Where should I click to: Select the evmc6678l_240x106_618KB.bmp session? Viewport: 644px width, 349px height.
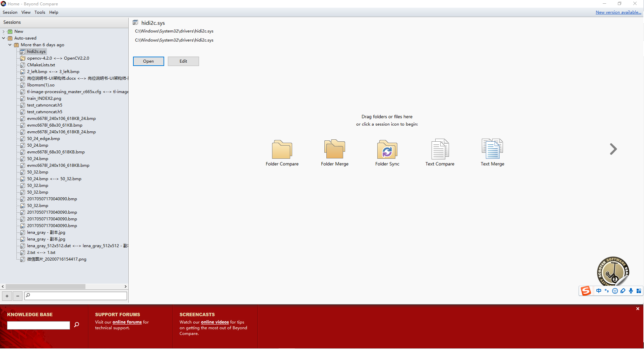tap(58, 165)
